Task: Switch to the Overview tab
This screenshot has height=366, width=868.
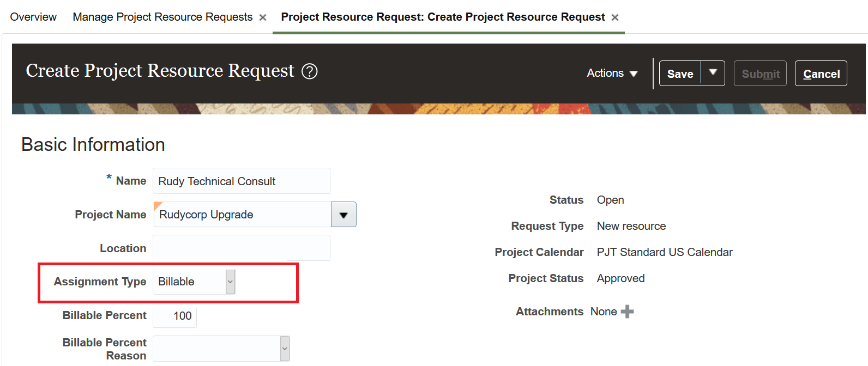Action: [x=33, y=17]
